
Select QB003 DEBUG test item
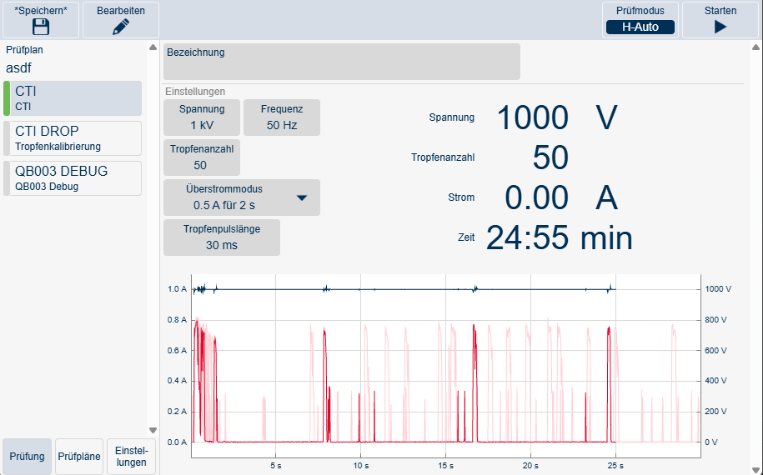[x=73, y=179]
